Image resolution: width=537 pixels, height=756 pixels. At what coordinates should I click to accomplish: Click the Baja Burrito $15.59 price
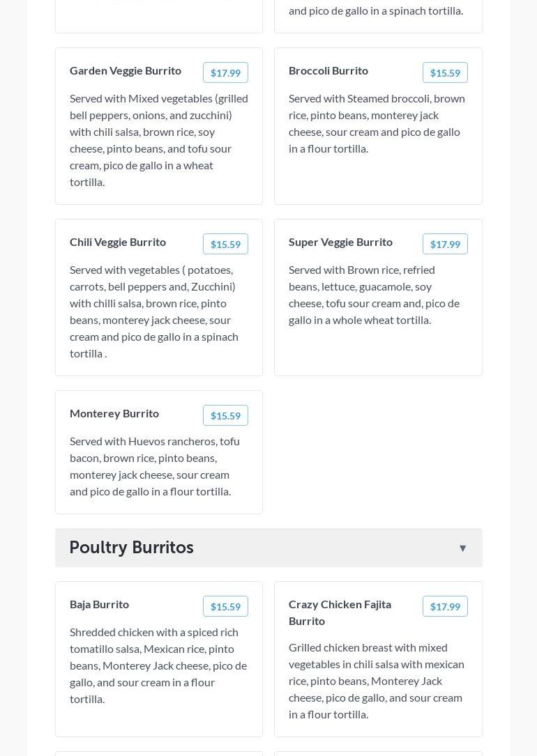pyautogui.click(x=225, y=606)
